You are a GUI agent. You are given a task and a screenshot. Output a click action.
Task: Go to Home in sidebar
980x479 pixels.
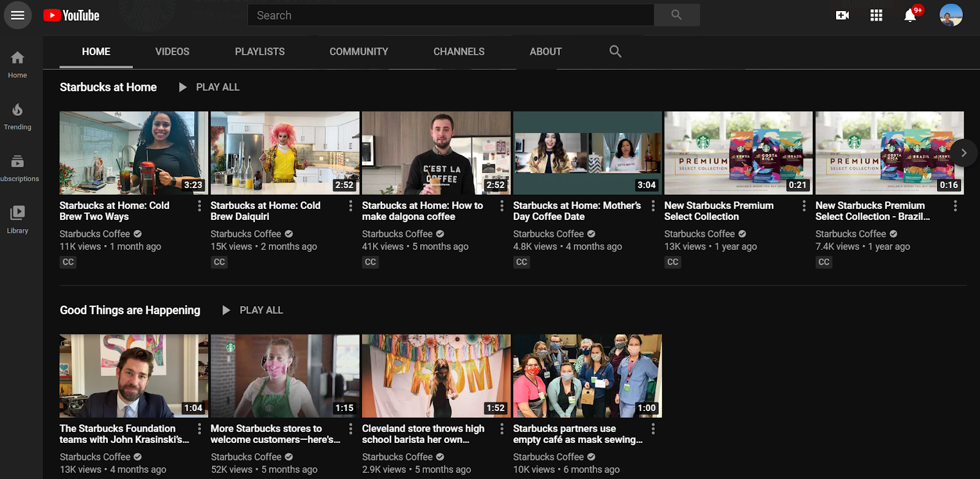click(x=18, y=64)
